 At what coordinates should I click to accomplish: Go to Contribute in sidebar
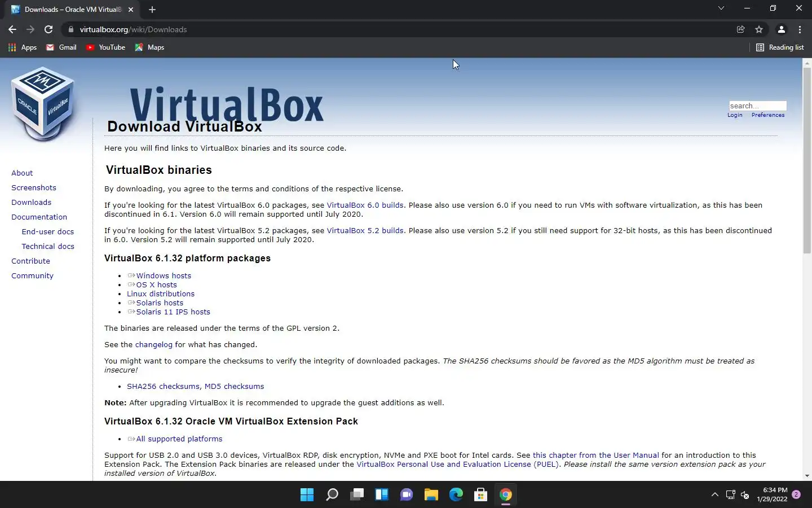pyautogui.click(x=30, y=261)
